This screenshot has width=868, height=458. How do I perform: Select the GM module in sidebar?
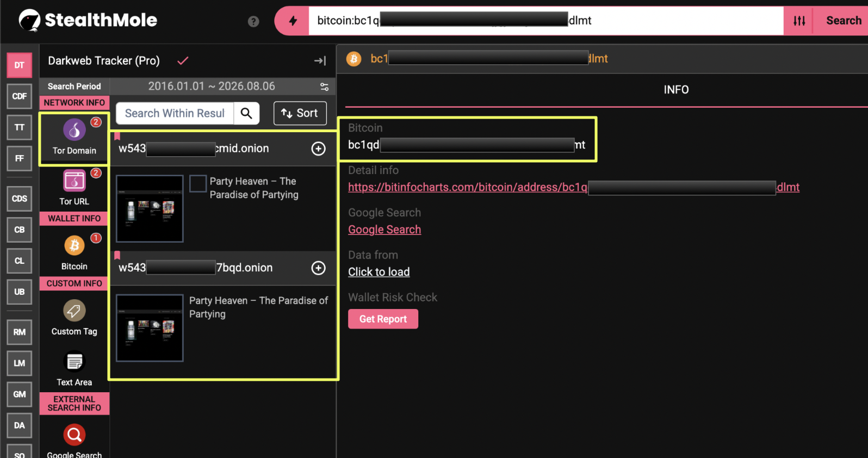pyautogui.click(x=20, y=394)
